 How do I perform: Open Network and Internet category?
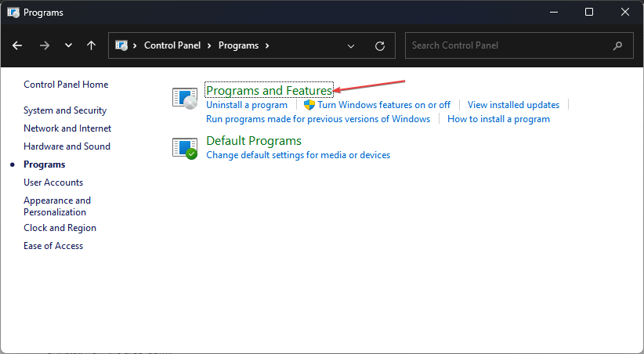point(67,128)
